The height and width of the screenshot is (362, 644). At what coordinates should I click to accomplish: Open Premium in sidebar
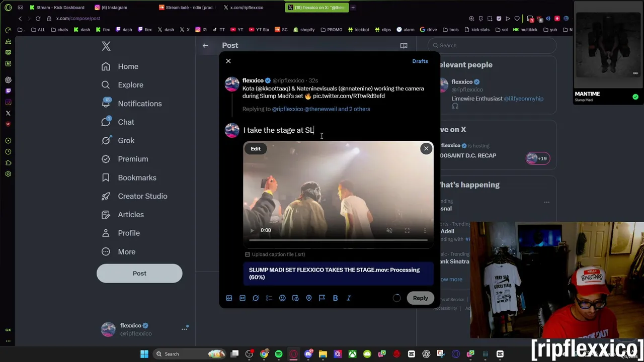pyautogui.click(x=125, y=159)
